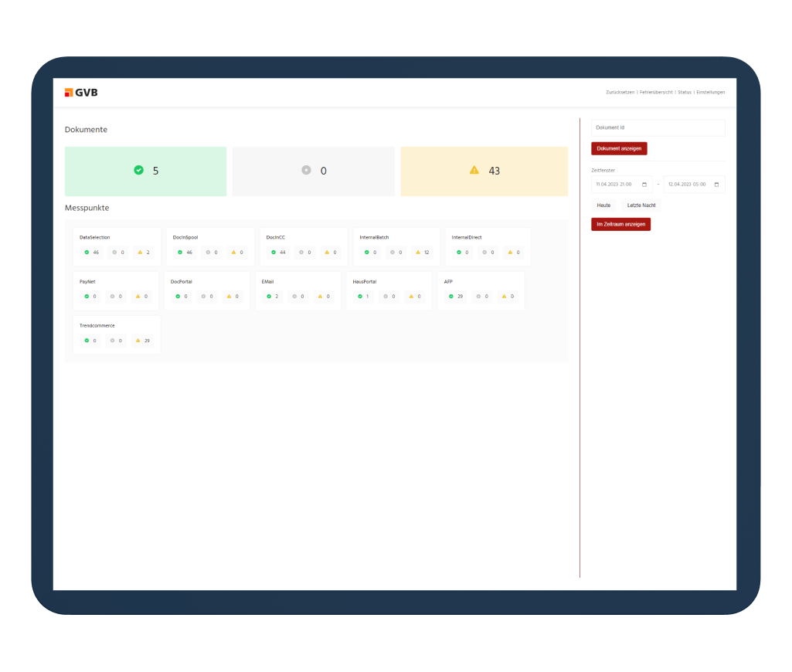This screenshot has height=672, width=792.
Task: Click the yellow Dokumente tile showing 43
Action: tap(484, 171)
